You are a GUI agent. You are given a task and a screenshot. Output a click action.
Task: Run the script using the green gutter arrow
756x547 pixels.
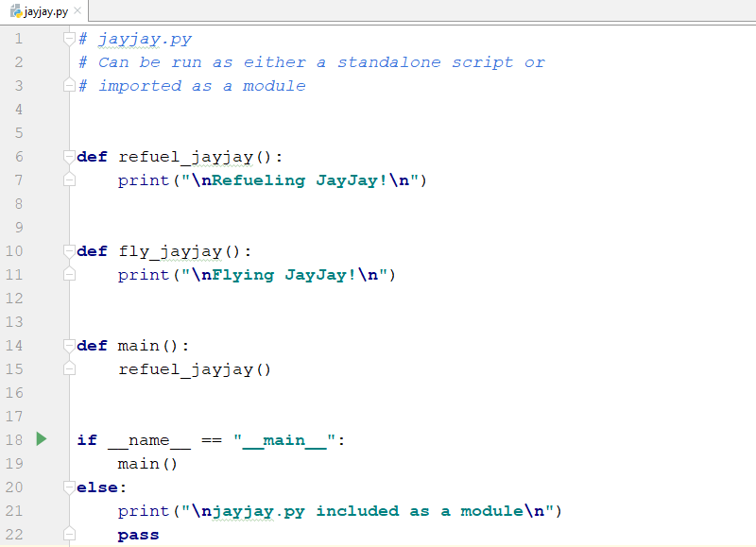click(41, 439)
